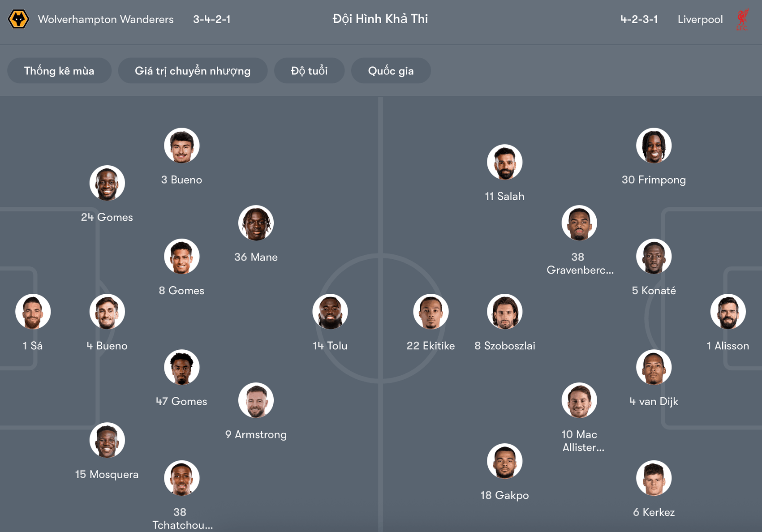Click the Wolves 3-4-2-1 formation label
762x532 pixels.
pos(211,19)
